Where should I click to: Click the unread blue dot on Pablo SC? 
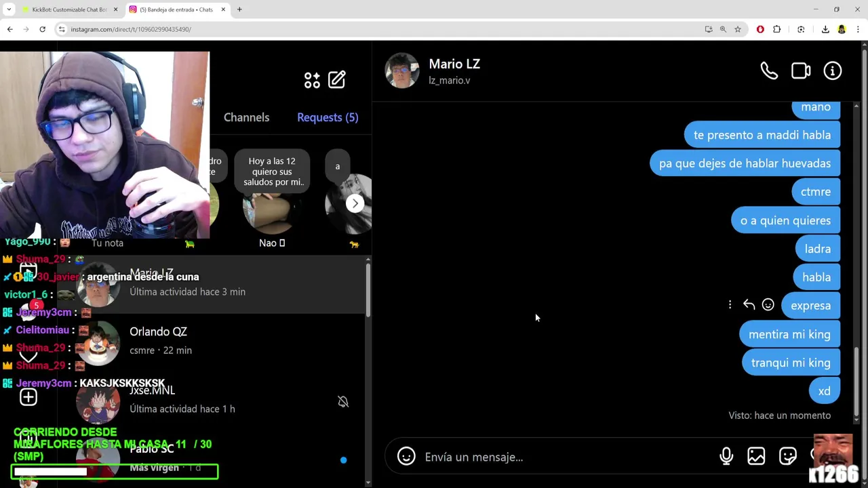[x=343, y=460]
